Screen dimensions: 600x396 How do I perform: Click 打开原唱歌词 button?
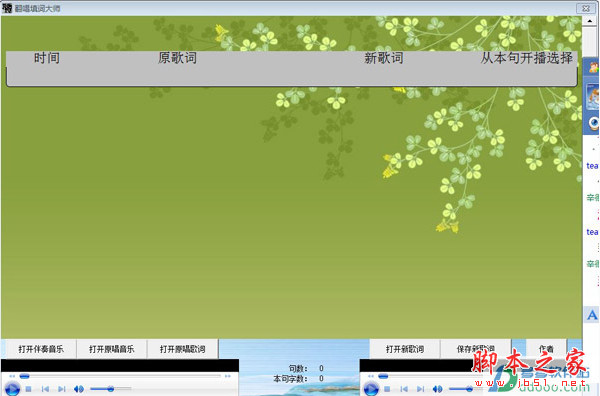click(x=183, y=349)
